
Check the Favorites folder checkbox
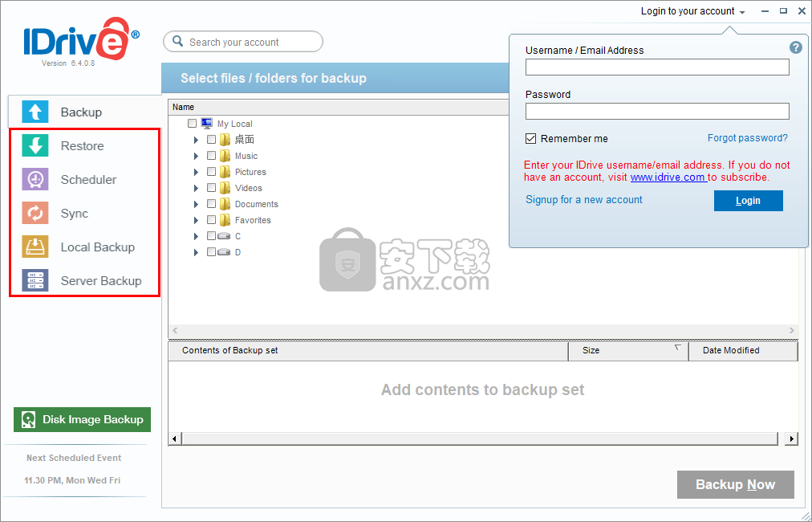tap(211, 220)
